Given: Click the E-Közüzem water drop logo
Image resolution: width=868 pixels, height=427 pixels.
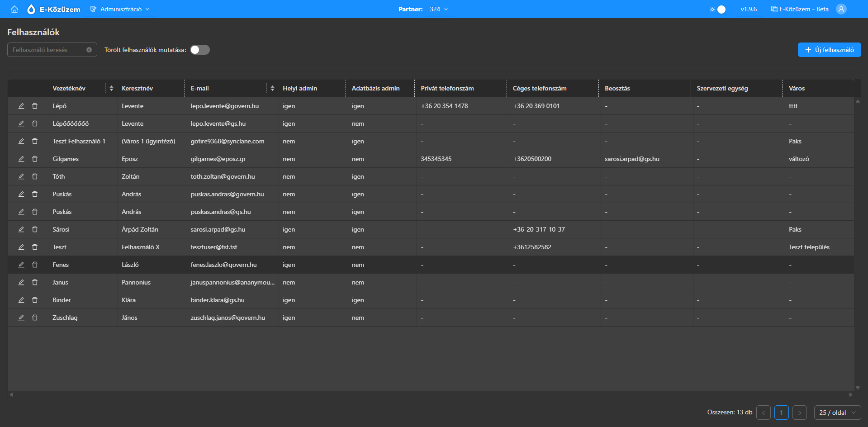Looking at the screenshot, I should click(x=31, y=9).
